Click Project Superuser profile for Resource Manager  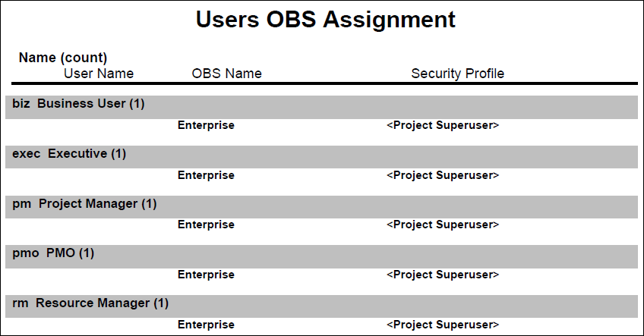tap(443, 325)
